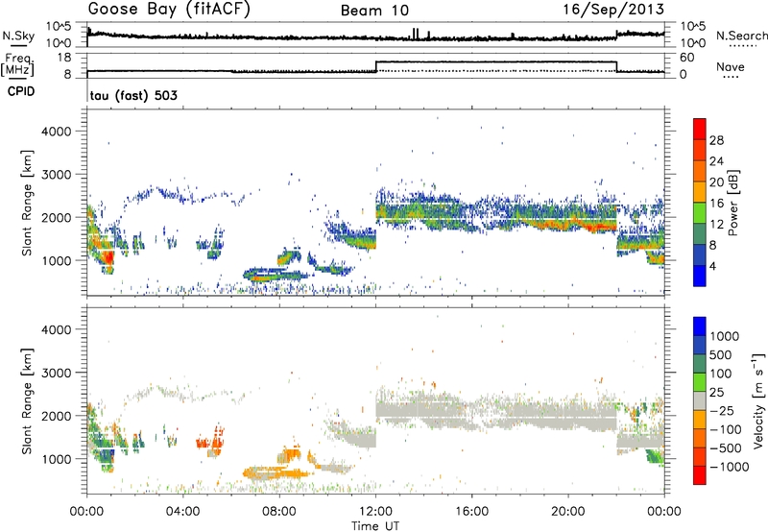768x532 pixels.
Task: Click the "CPID" row label
Action: point(21,91)
